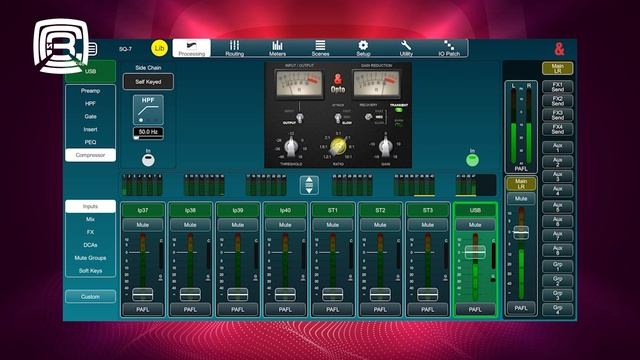Move the Main LR master fader

coord(521,233)
